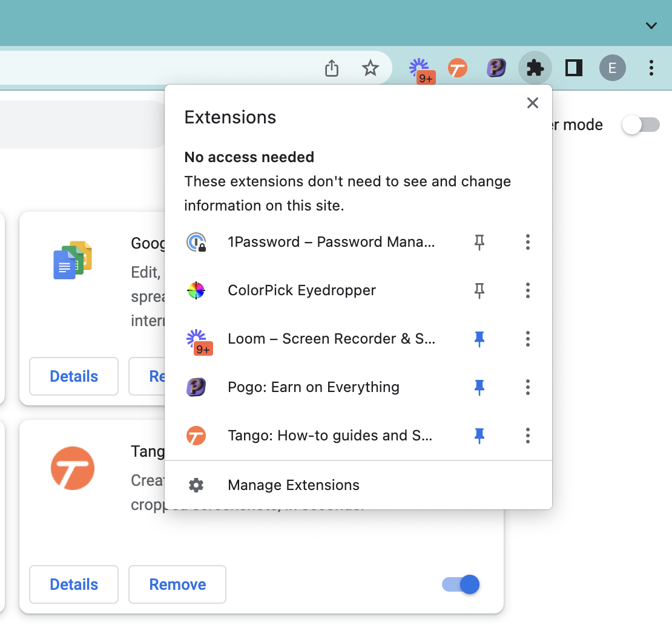Viewport: 672px width, 634px height.
Task: Click Remove on the Tango extension card
Action: [177, 584]
